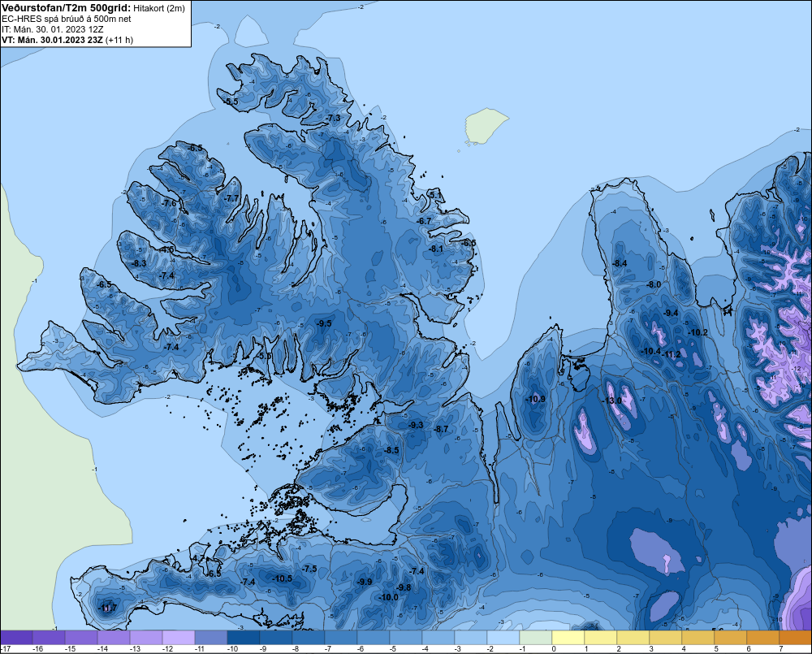Click the -10.2 temperature label
This screenshot has height=654, width=812.
tap(697, 332)
